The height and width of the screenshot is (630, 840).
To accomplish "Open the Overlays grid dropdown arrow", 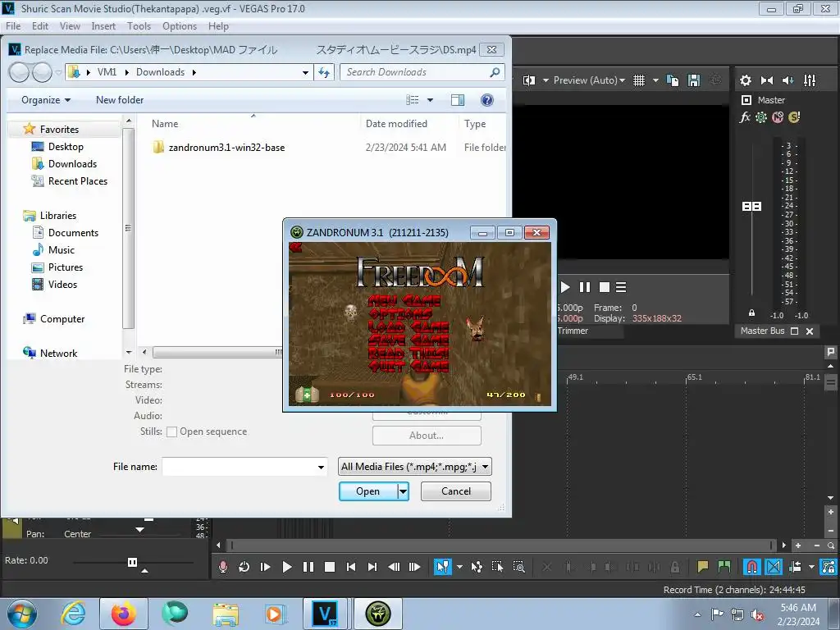I will pyautogui.click(x=655, y=80).
